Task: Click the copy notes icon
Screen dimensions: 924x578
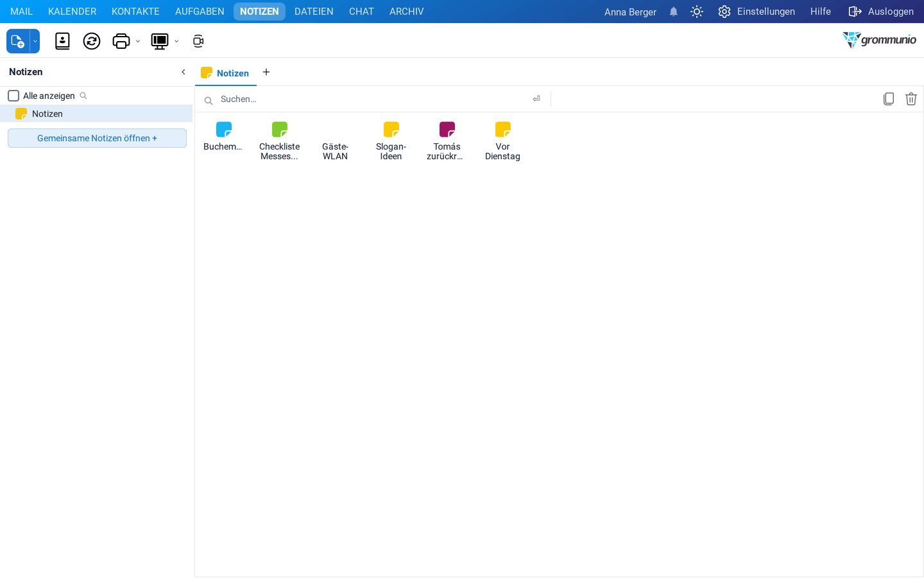Action: (889, 99)
